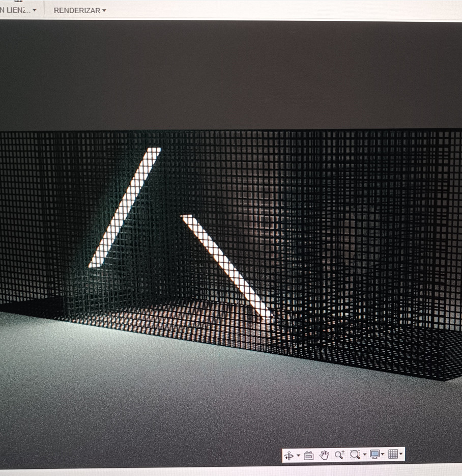This screenshot has width=462, height=476.
Task: Click the arrow beside EN LIENZ...
Action: click(x=35, y=10)
